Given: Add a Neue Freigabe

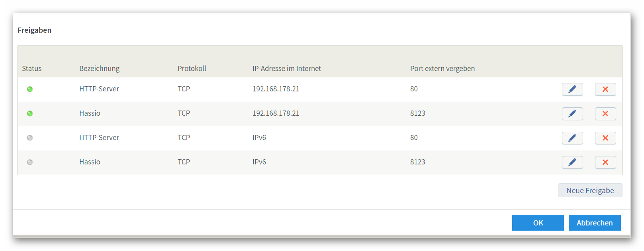Looking at the screenshot, I should (590, 190).
